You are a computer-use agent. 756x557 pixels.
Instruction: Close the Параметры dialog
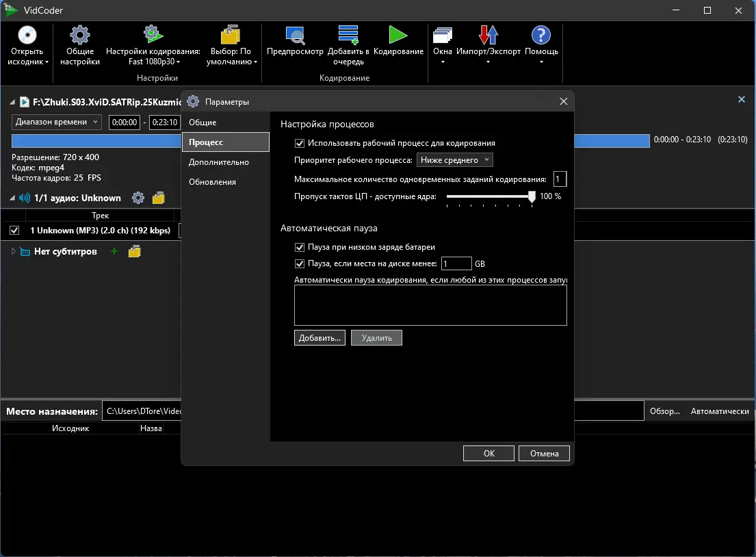pos(564,101)
